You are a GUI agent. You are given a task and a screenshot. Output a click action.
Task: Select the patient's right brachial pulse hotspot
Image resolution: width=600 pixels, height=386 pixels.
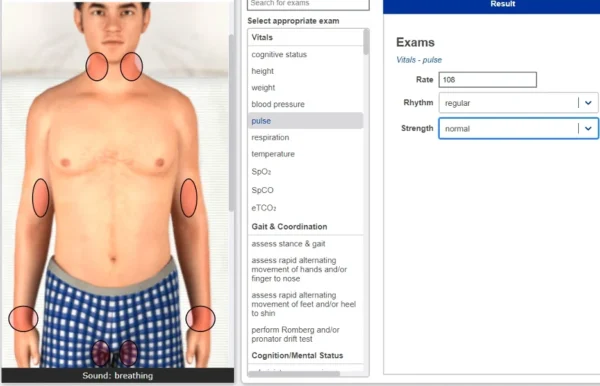[41, 198]
